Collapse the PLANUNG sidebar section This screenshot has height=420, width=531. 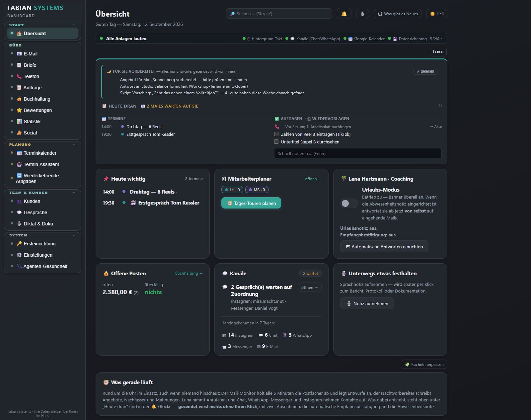(74, 144)
